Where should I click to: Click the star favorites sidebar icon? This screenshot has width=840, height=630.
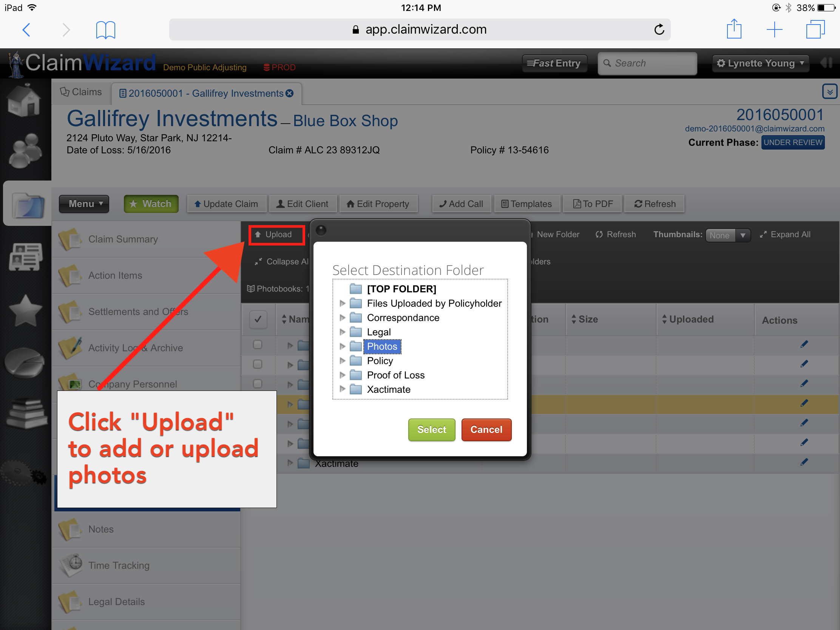tap(25, 311)
